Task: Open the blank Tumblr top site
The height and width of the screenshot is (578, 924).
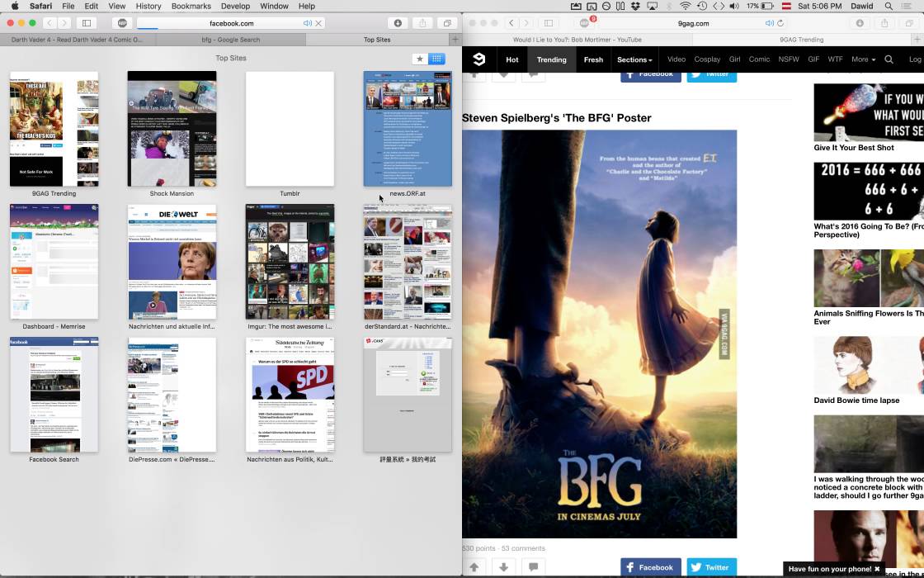Action: pyautogui.click(x=290, y=129)
